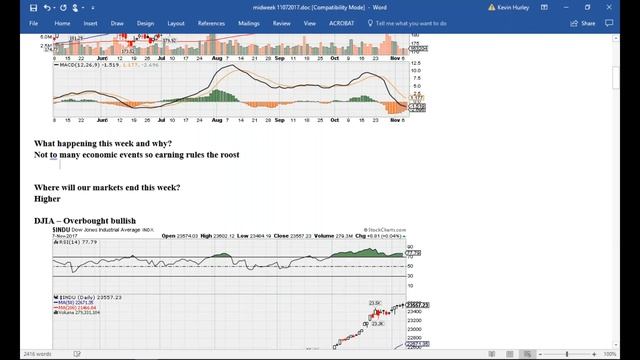Minimize the Word window
The height and width of the screenshot is (360, 640).
coord(566,7)
